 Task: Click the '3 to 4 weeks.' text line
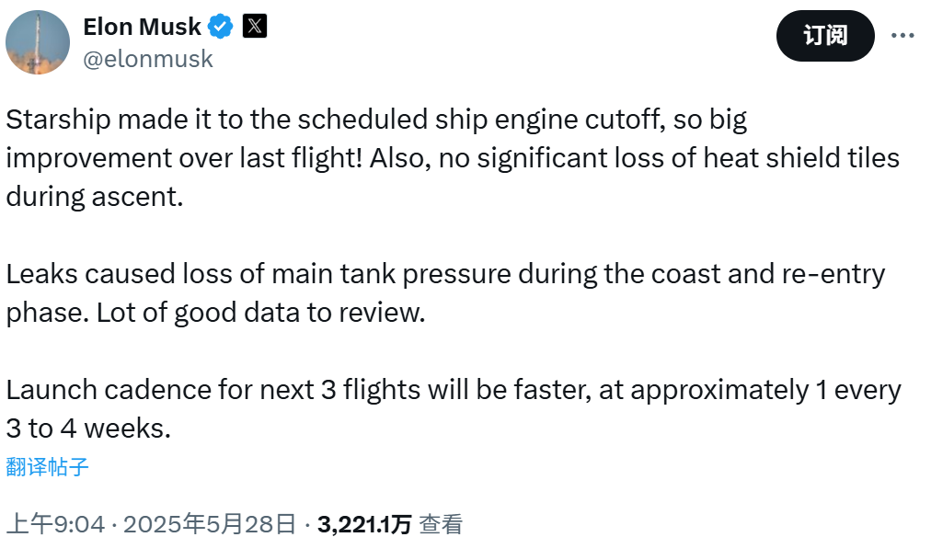pyautogui.click(x=88, y=429)
